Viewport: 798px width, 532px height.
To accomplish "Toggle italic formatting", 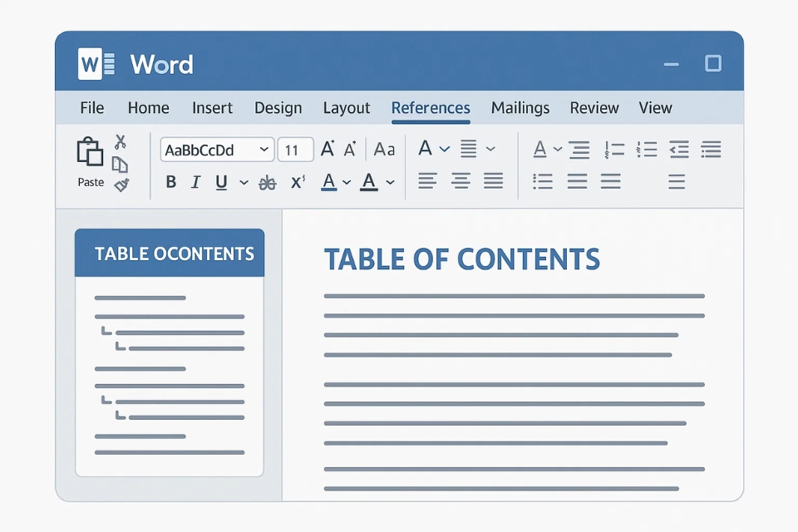I will point(195,182).
